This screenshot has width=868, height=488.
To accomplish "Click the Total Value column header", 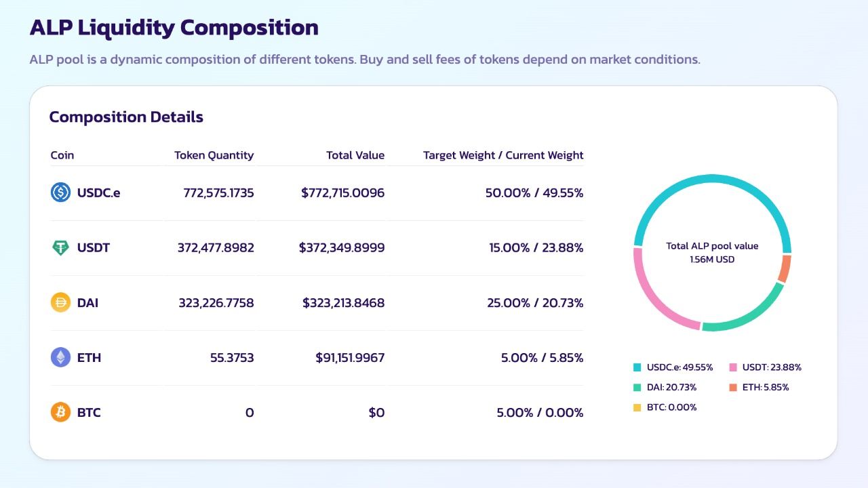I will (355, 155).
